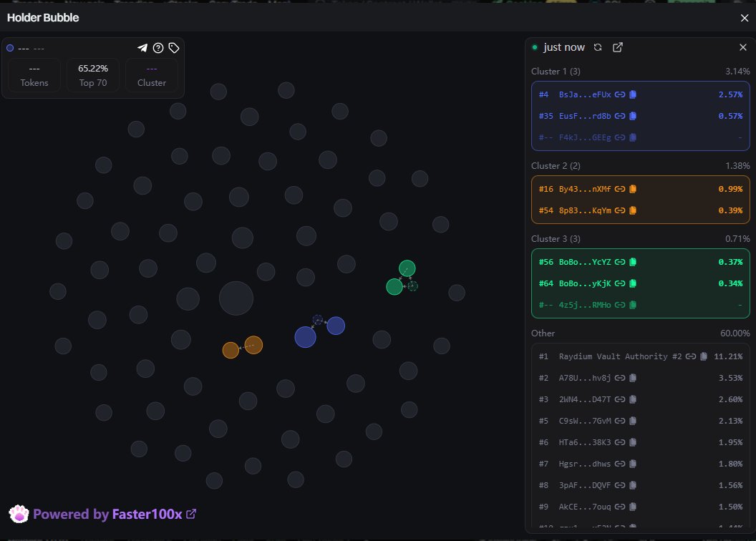Open link icon for 8p83...KqYm

coord(620,210)
